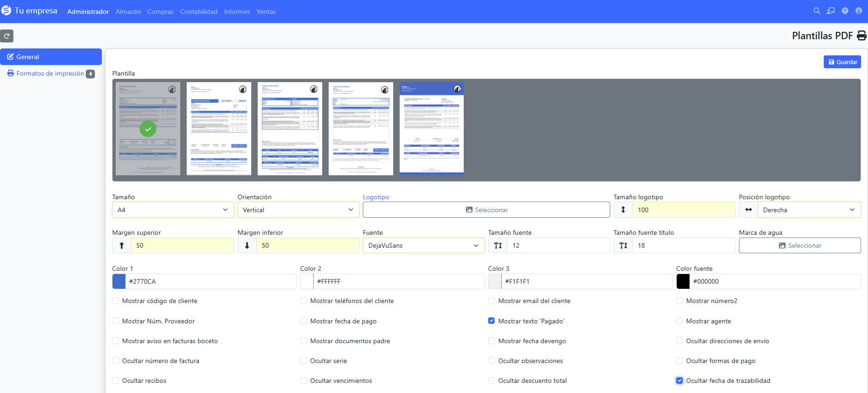Open the Fuente DejaVuSans dropdown
This screenshot has height=393, width=868.
click(x=424, y=245)
